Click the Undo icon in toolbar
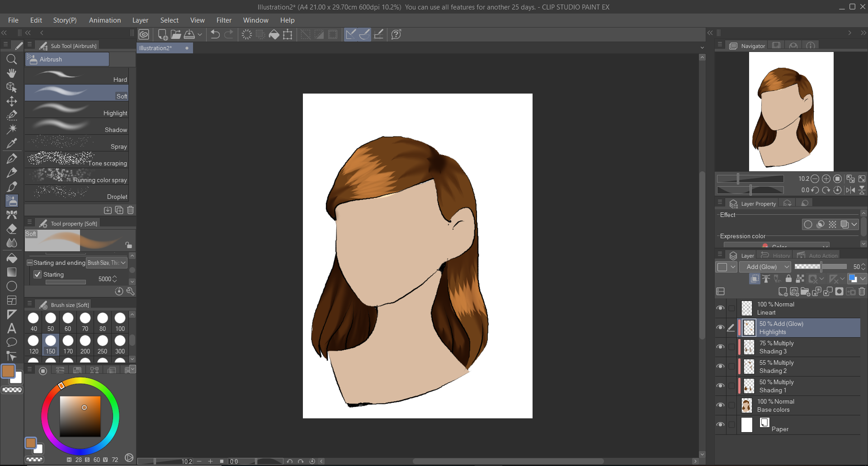 (215, 34)
